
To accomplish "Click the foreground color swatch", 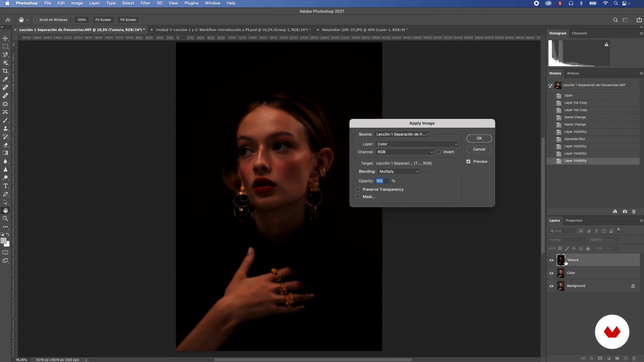I will pos(3,241).
